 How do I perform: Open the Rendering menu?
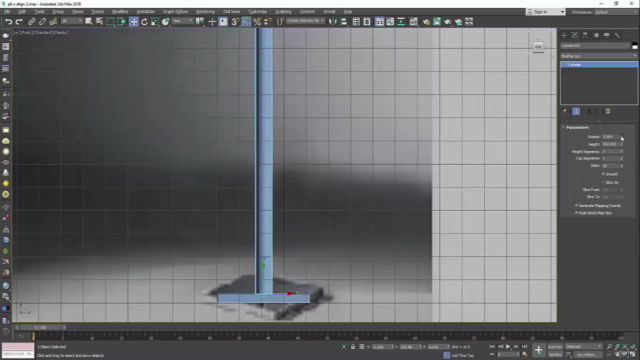205,12
